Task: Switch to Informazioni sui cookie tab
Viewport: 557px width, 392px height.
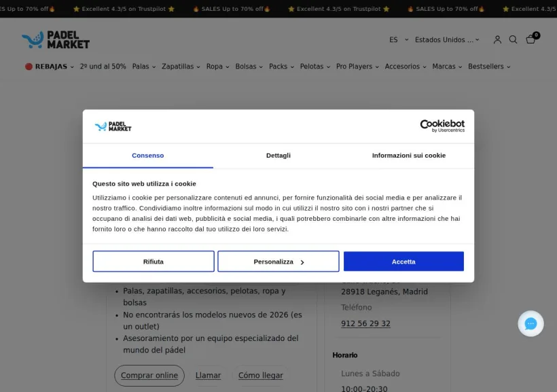Action: tap(409, 156)
